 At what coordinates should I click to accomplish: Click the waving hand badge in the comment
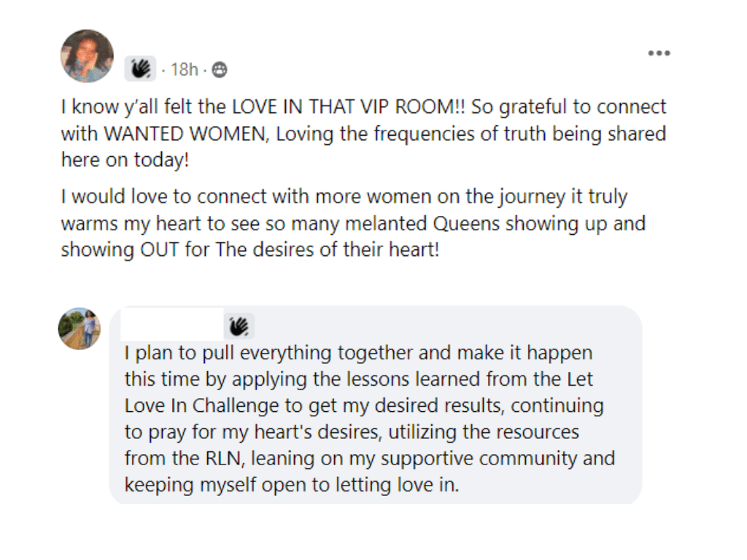[x=239, y=325]
